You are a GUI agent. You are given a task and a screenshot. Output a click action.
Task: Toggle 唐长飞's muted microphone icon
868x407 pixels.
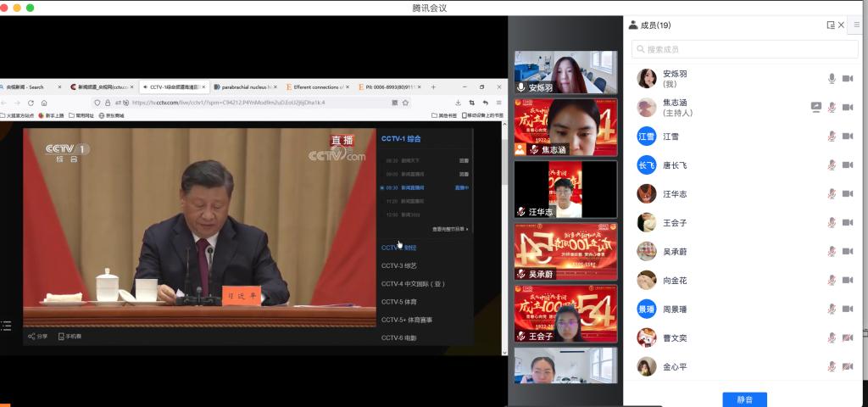(x=832, y=165)
